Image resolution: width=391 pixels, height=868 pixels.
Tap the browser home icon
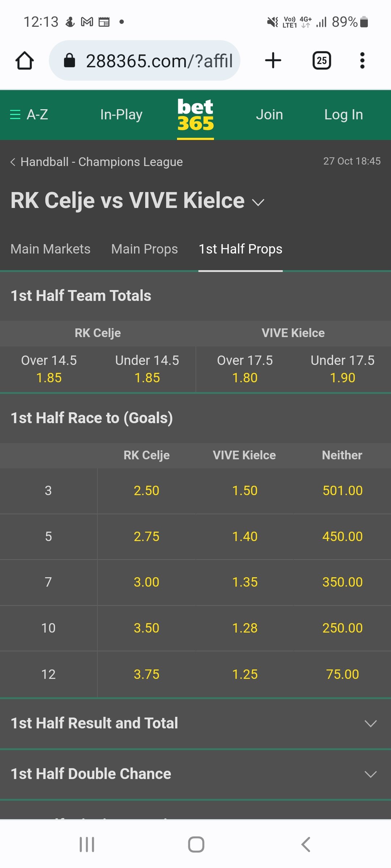(x=25, y=61)
